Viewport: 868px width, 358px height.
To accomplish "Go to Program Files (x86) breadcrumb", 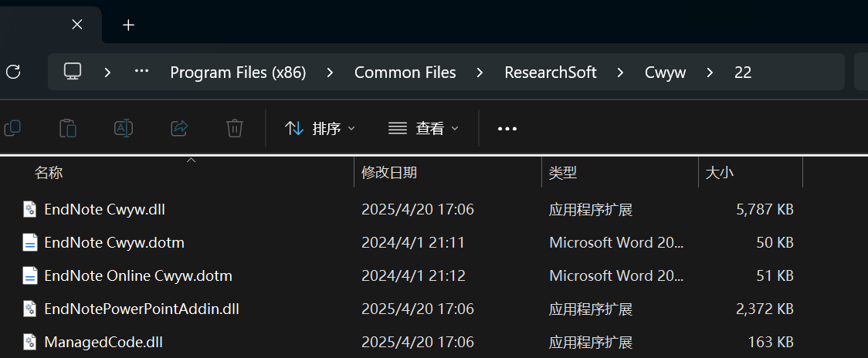I will pyautogui.click(x=238, y=73).
